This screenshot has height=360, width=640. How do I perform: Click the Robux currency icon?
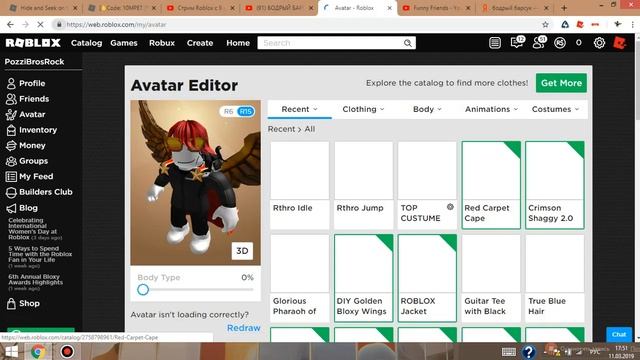pos(560,43)
